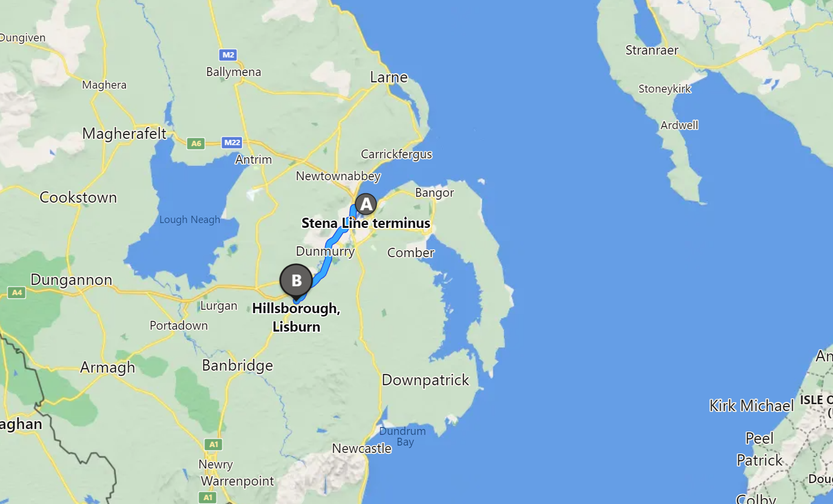Image resolution: width=833 pixels, height=504 pixels.
Task: Click the A6 road shield
Action: 196,143
